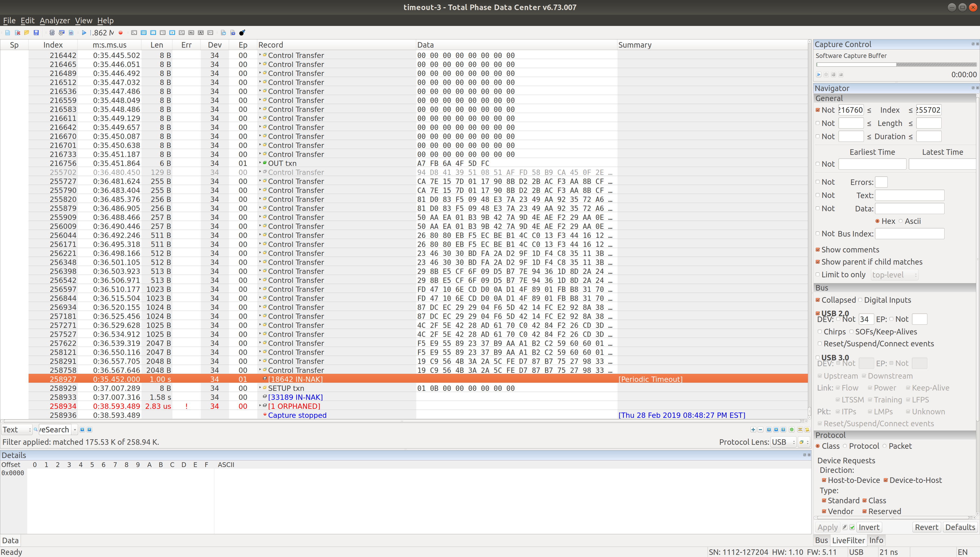Viewport: 980px width, 557px height.
Task: Click the red Stop capture circle icon
Action: pyautogui.click(x=121, y=33)
